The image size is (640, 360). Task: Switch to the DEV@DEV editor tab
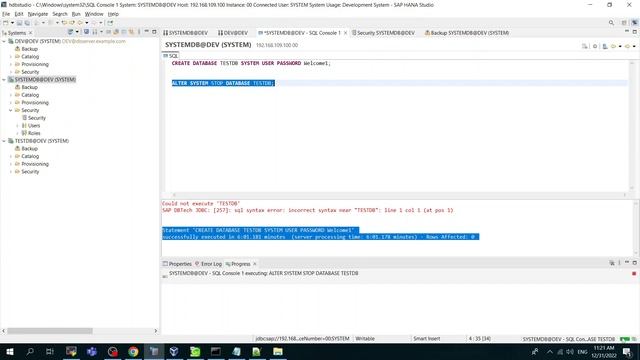coord(233,33)
